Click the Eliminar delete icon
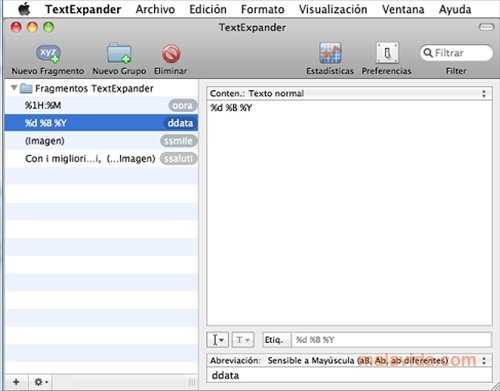The height and width of the screenshot is (391, 500). pyautogui.click(x=171, y=54)
